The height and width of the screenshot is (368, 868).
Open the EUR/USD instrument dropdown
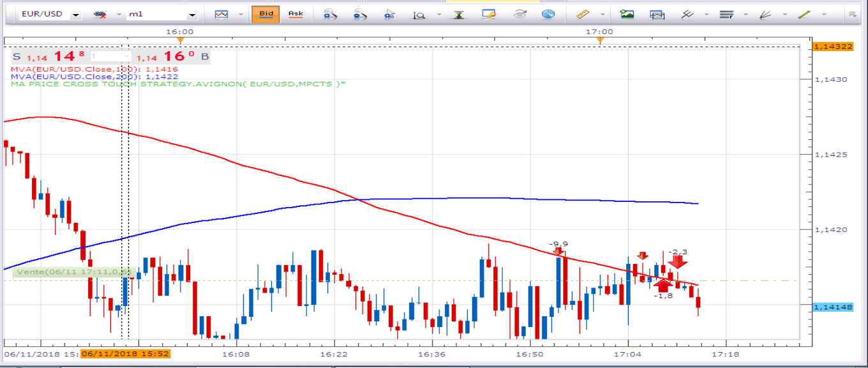point(75,14)
